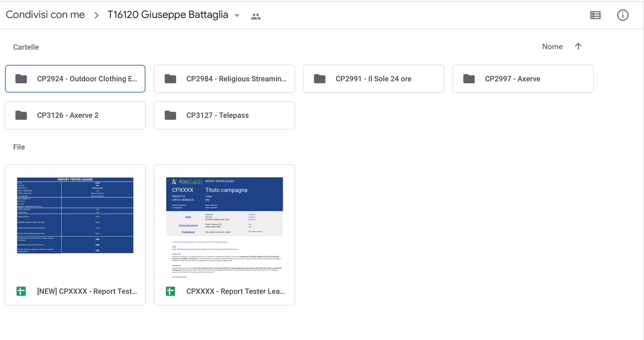
Task: Select the CP3126 - Axerve 2 folder
Action: coord(75,115)
